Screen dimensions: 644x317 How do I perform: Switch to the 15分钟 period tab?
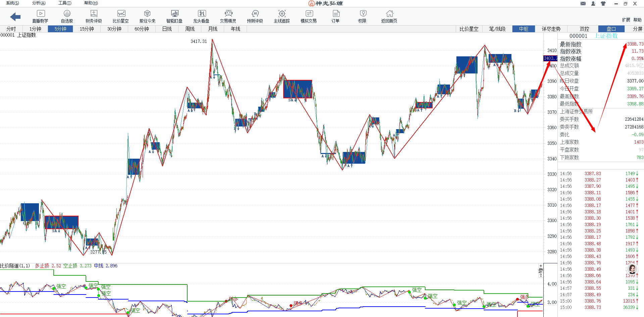point(87,29)
